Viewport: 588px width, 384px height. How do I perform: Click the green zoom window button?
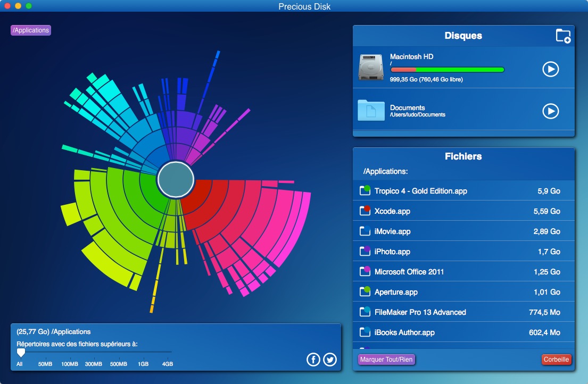[29, 6]
